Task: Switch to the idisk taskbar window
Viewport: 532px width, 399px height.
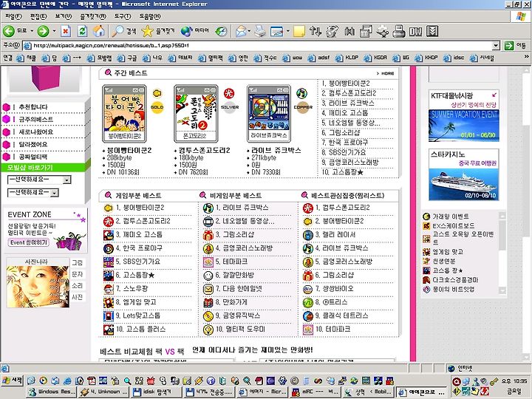Action: pos(157,392)
